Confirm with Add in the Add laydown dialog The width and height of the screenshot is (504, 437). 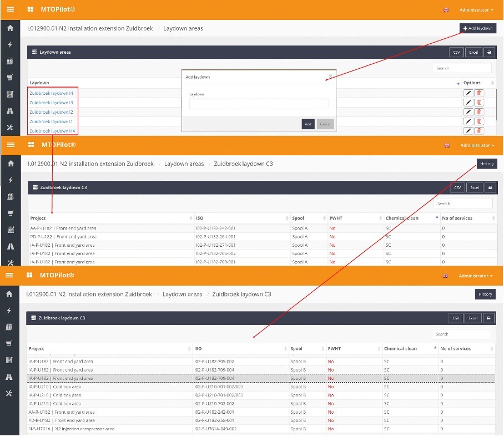pos(308,124)
